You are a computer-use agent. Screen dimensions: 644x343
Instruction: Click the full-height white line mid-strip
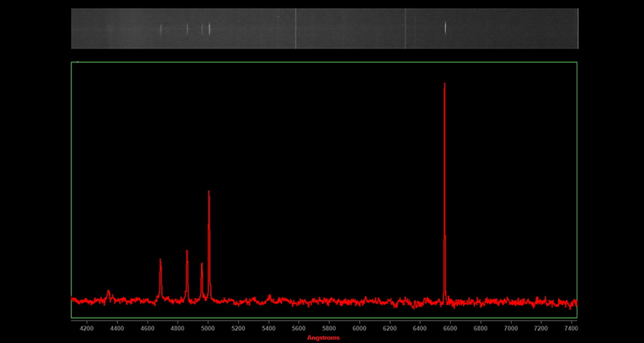tap(296, 29)
